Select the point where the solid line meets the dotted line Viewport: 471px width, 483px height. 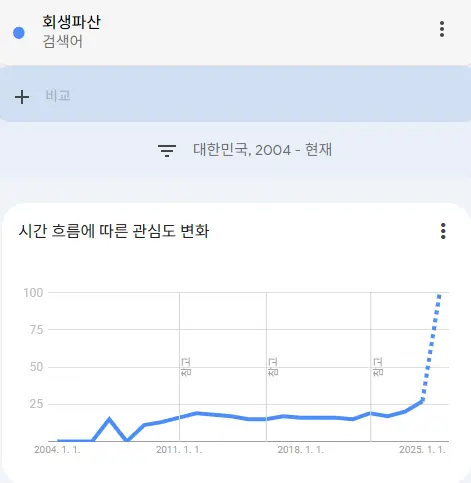pyautogui.click(x=422, y=401)
